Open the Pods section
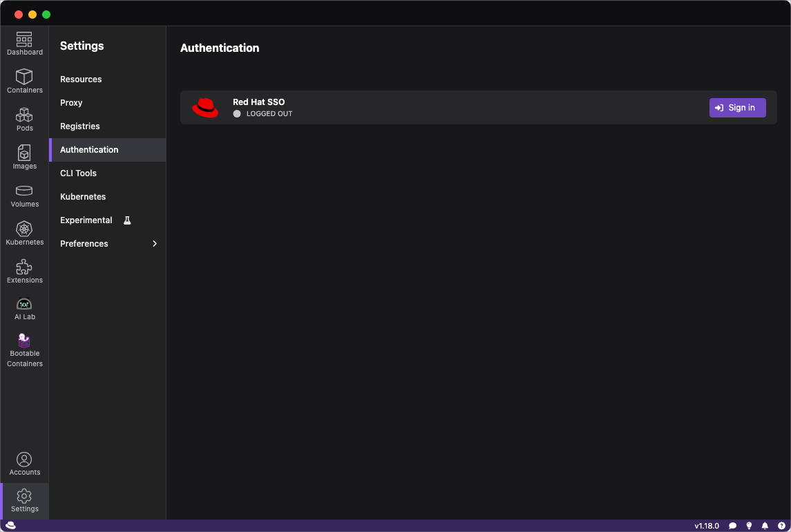Viewport: 791px width, 532px height. pos(24,120)
